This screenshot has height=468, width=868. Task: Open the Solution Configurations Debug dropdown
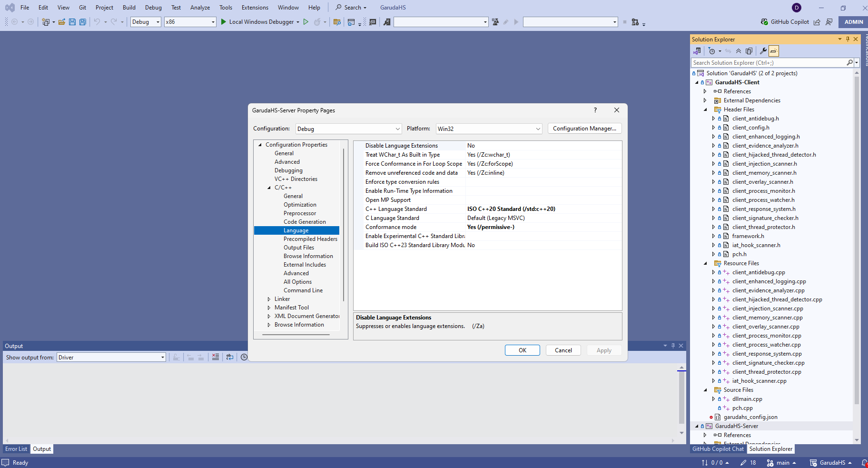146,22
